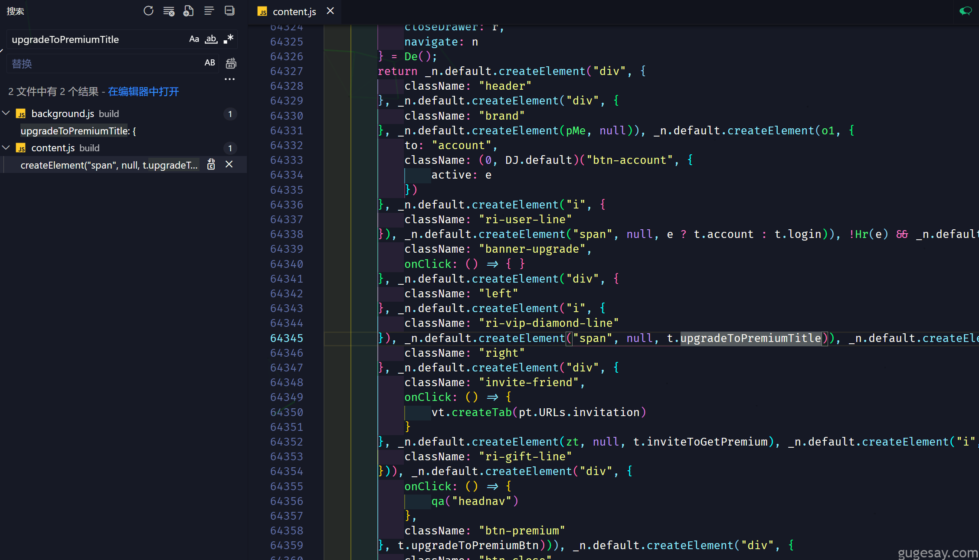
Task: Click "brand" className string
Action: tap(501, 116)
